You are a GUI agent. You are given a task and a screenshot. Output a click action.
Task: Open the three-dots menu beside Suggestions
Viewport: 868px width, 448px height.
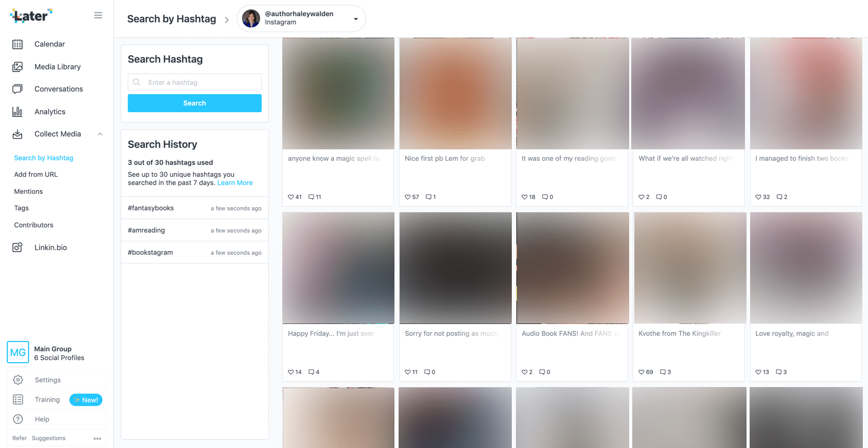[x=97, y=438]
